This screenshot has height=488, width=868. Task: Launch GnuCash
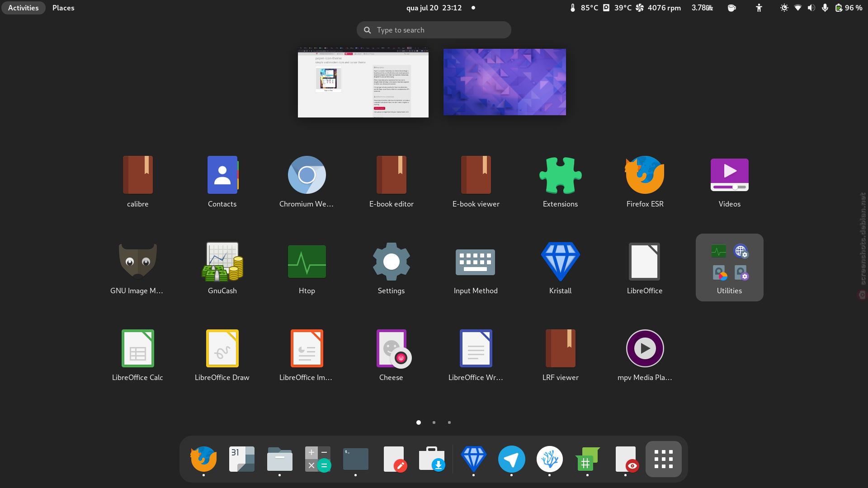[x=222, y=267]
